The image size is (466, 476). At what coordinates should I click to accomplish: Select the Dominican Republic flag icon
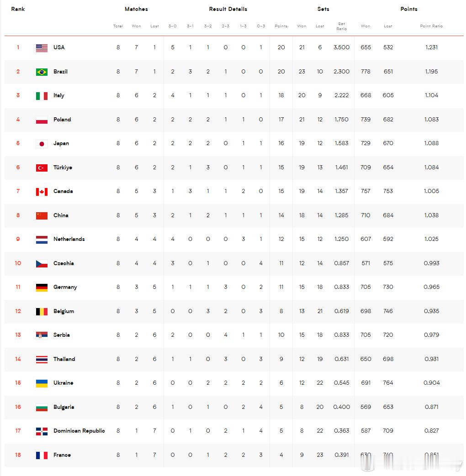click(x=42, y=431)
